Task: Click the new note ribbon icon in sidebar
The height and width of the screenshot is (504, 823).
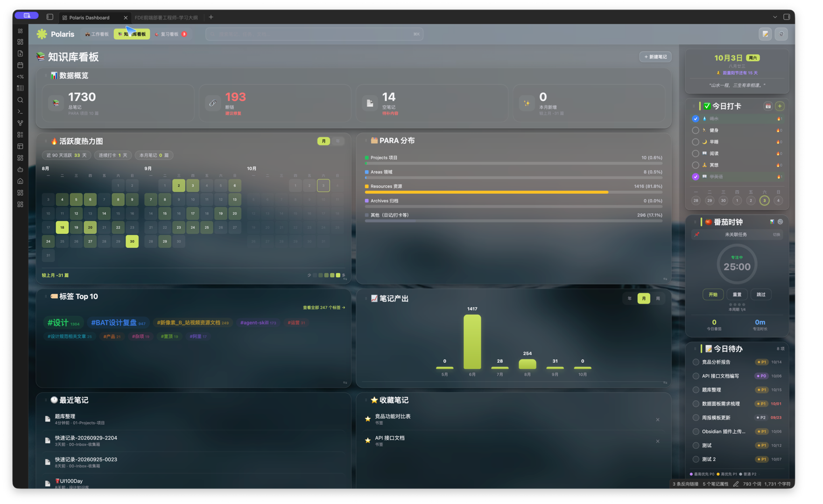Action: tap(20, 54)
